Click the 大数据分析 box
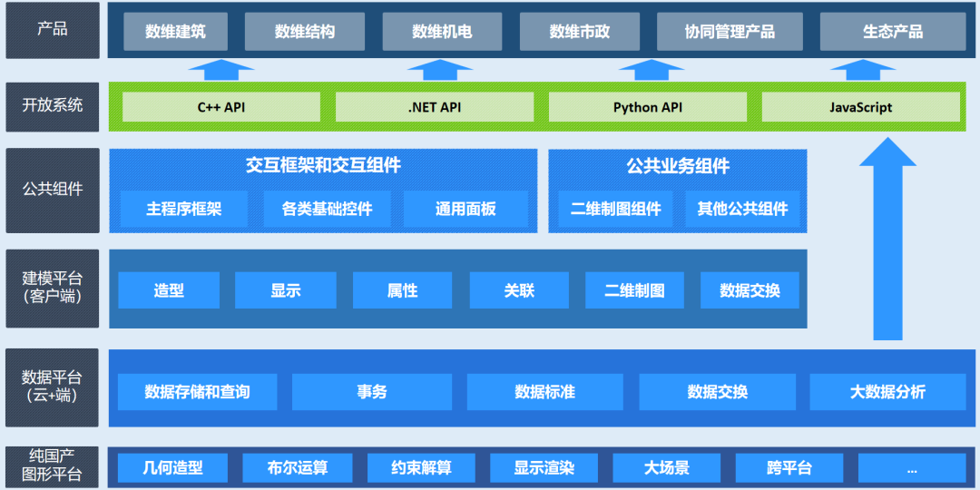The image size is (980, 490). 887,392
